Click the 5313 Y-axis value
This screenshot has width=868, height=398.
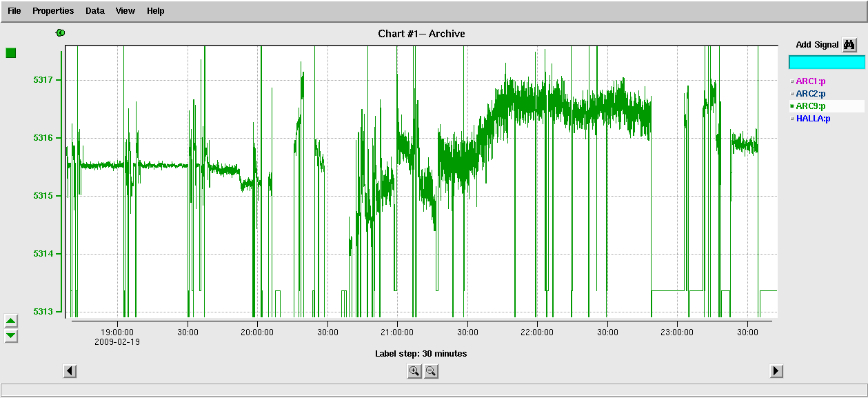43,312
